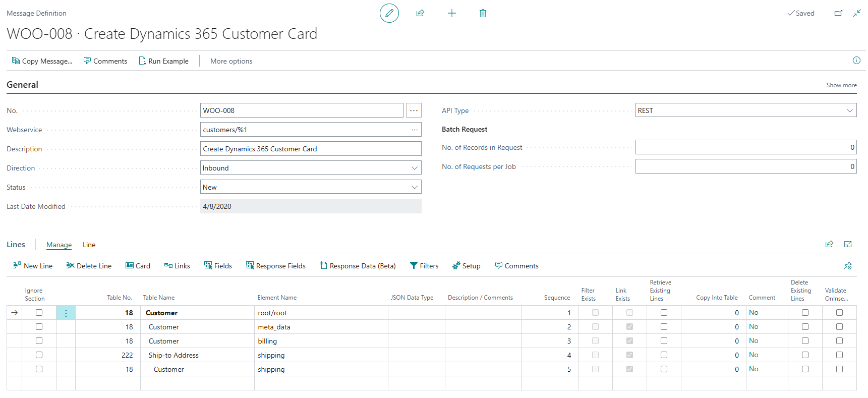This screenshot has height=398, width=868.
Task: Click More options in action bar
Action: (231, 61)
